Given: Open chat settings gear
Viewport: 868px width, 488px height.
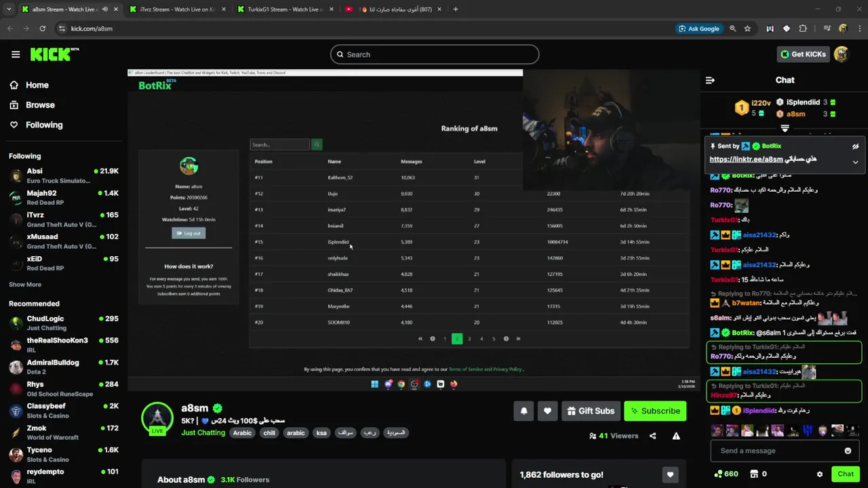Looking at the screenshot, I should coord(819,474).
